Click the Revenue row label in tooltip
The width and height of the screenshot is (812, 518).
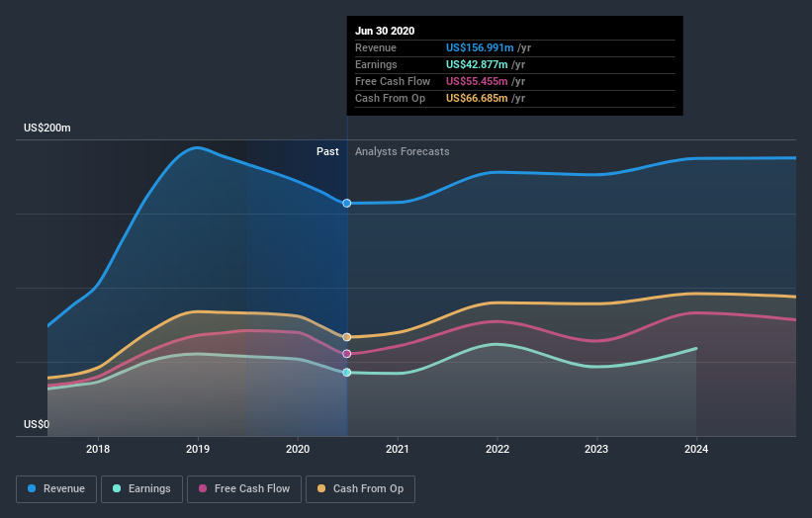(x=376, y=47)
